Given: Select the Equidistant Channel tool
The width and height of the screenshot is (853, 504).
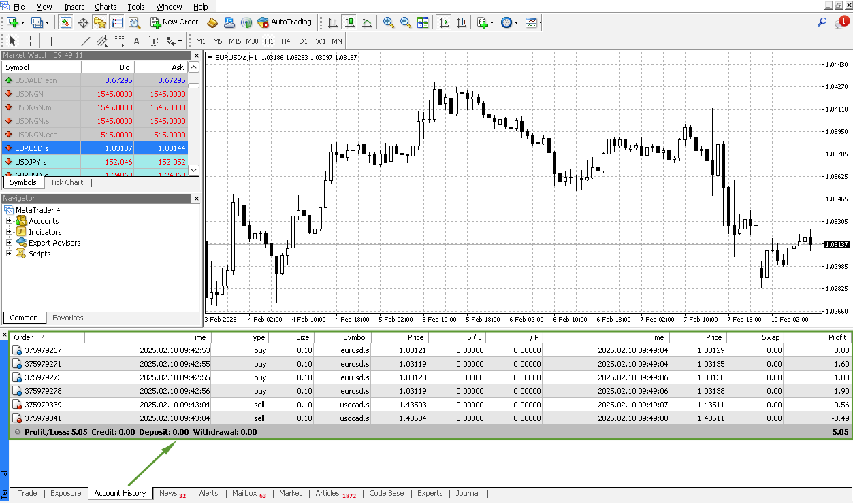Looking at the screenshot, I should click(103, 41).
